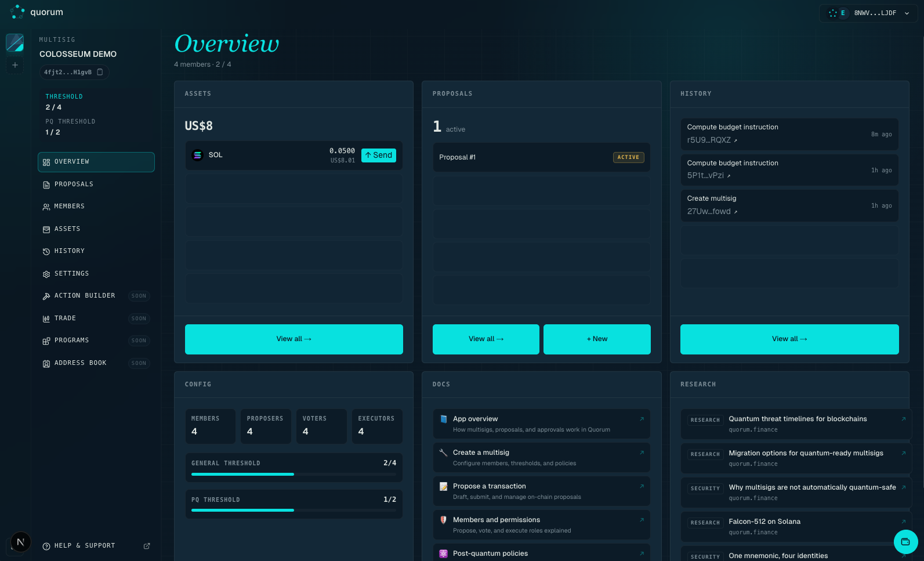Click the external arrow on Falcon-512 card
924x561 pixels.
click(904, 522)
